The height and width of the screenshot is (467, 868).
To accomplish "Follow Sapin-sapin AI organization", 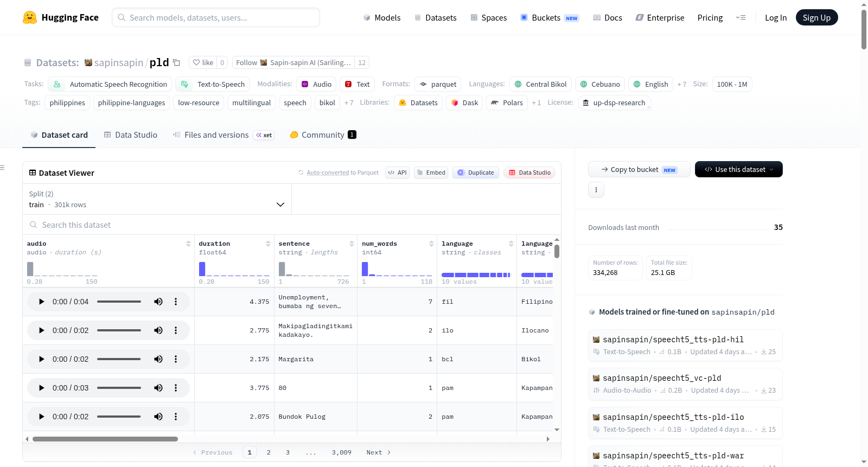I will pos(293,62).
